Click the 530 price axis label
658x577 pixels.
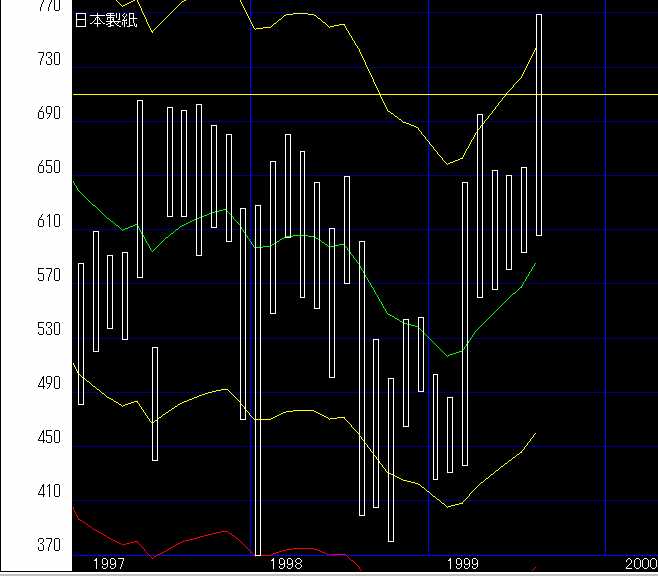[x=48, y=330]
